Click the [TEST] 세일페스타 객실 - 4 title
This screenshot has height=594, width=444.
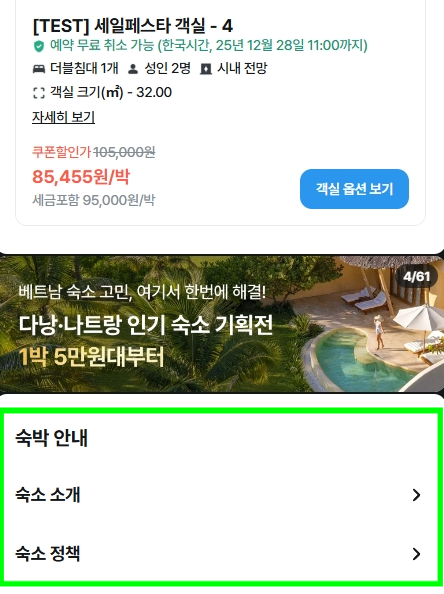pos(133,26)
